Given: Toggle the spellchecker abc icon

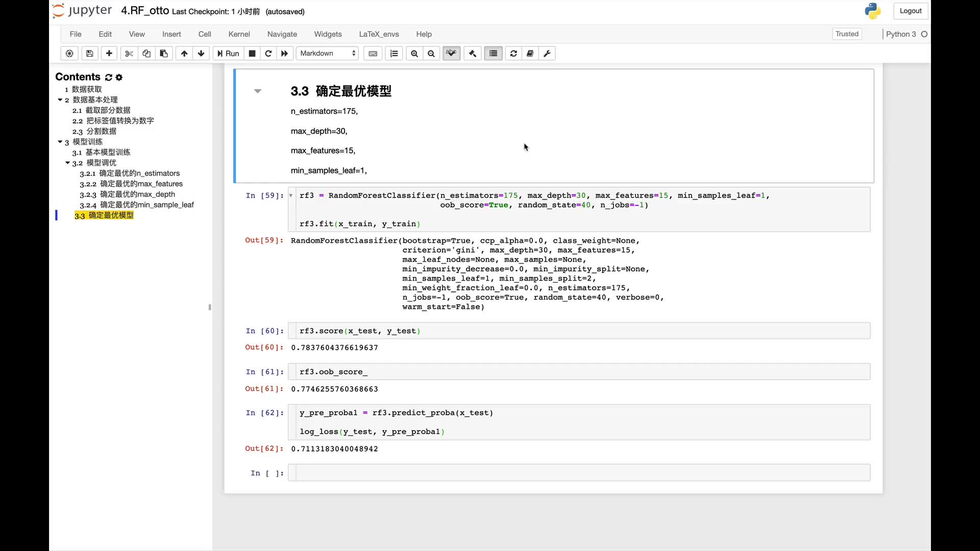Looking at the screenshot, I should pos(452,54).
